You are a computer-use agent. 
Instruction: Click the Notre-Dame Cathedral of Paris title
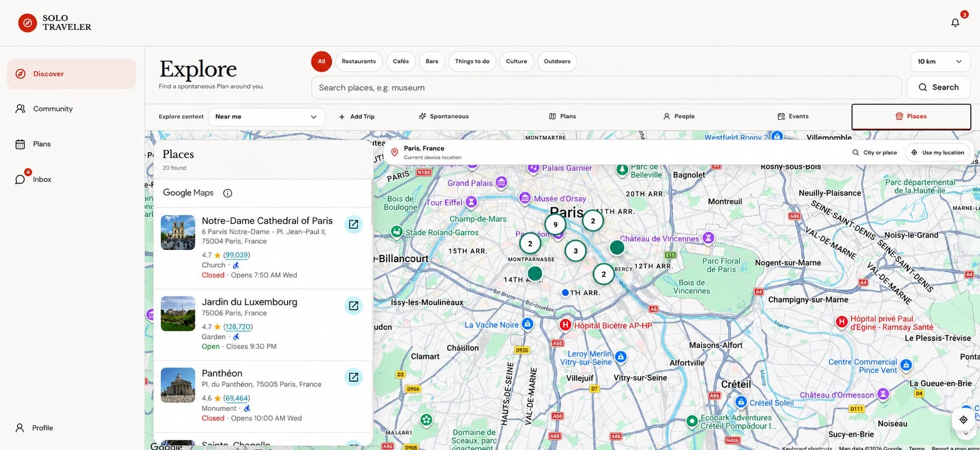pos(267,221)
